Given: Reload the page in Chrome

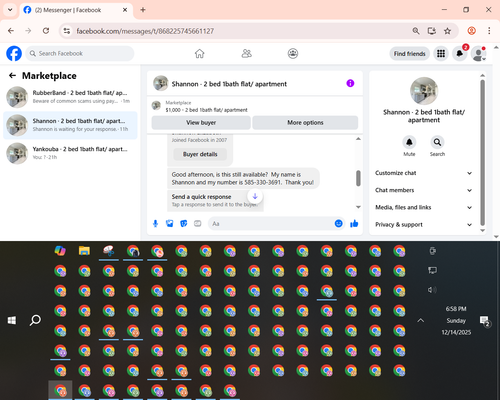Looking at the screenshot, I should [x=46, y=31].
